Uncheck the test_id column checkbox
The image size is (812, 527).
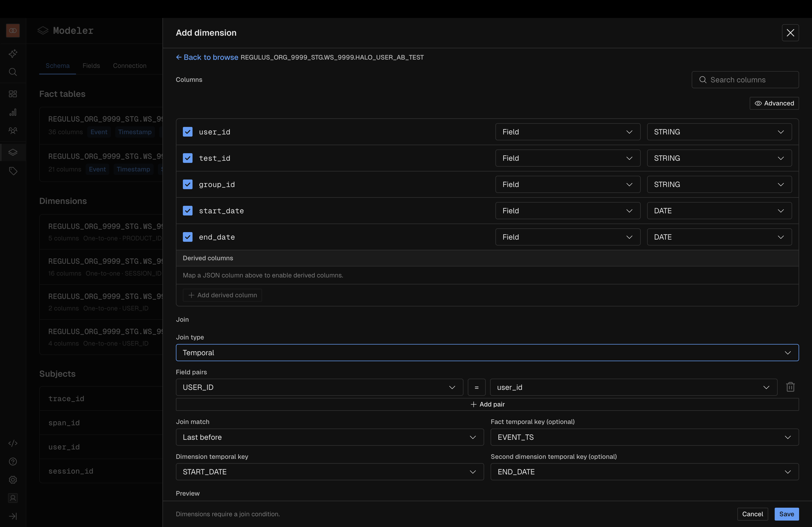(x=188, y=158)
